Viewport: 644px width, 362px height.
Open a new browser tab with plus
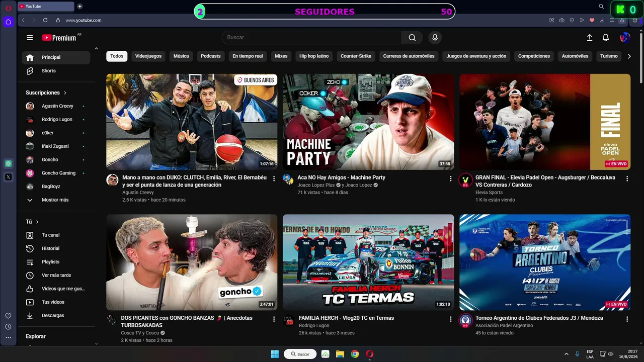[79, 6]
